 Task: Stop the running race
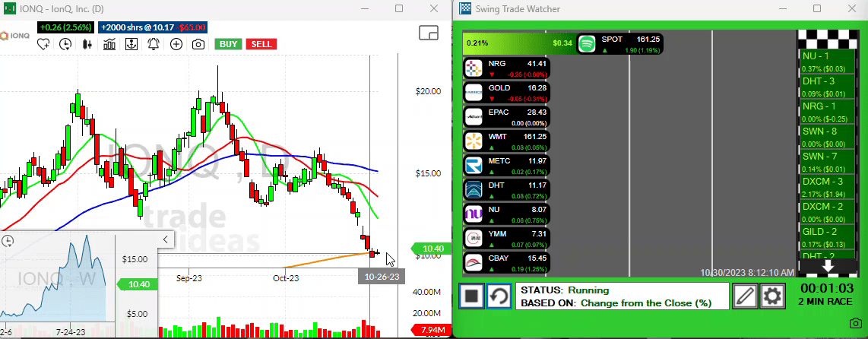471,296
